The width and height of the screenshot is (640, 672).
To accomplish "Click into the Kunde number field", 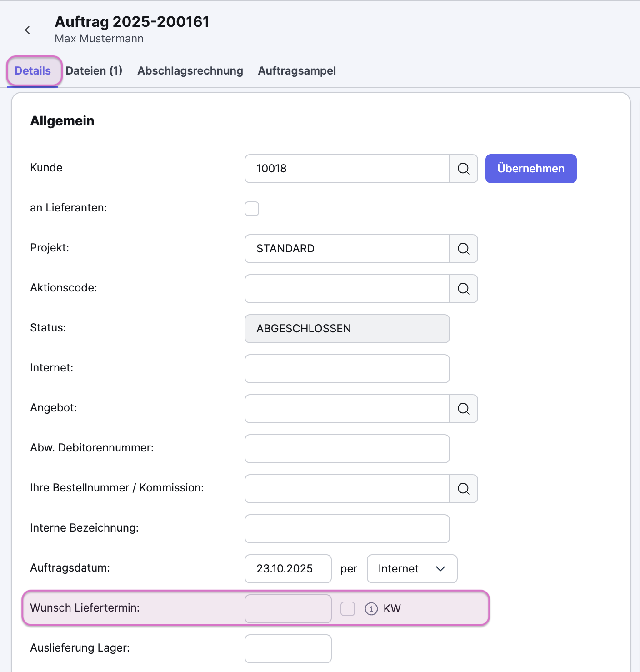I will pos(347,169).
